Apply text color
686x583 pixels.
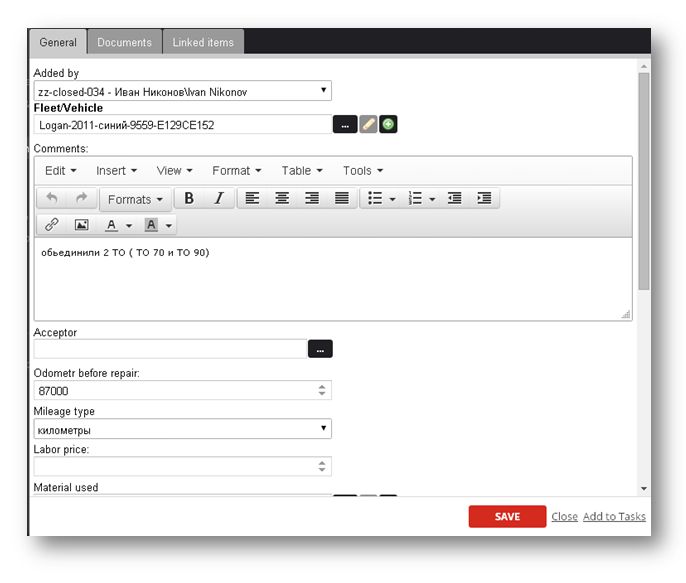coord(112,225)
